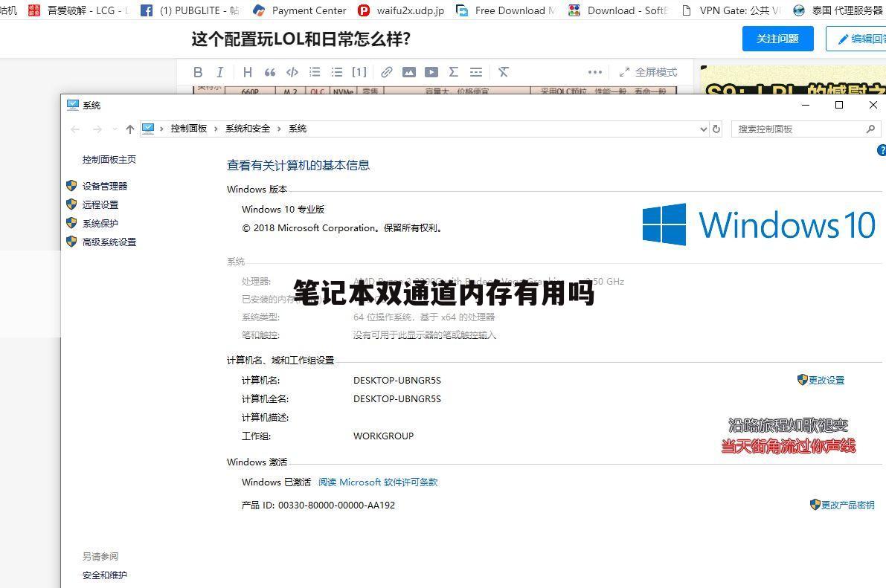Open 安全和维护 see-also link

(x=105, y=575)
